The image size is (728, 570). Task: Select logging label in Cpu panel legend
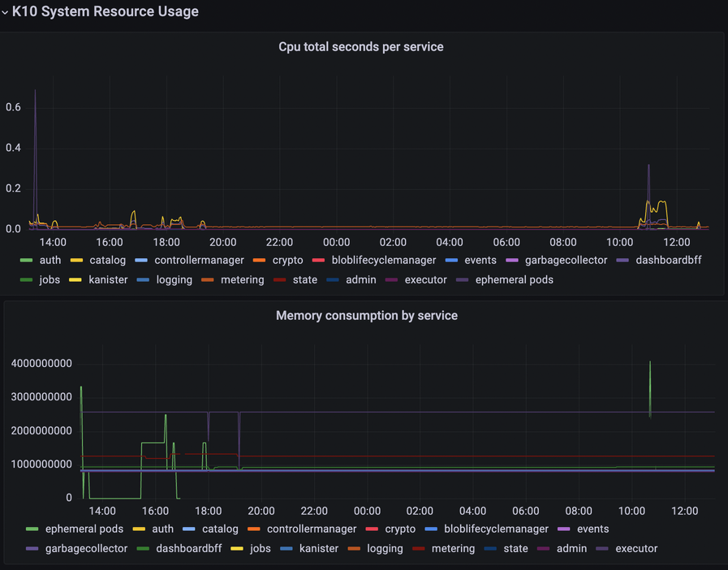point(174,279)
